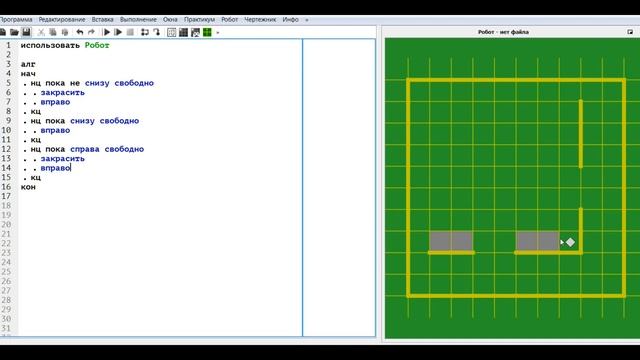The height and width of the screenshot is (360, 640).
Task: Run the program normally
Action: (x=107, y=32)
